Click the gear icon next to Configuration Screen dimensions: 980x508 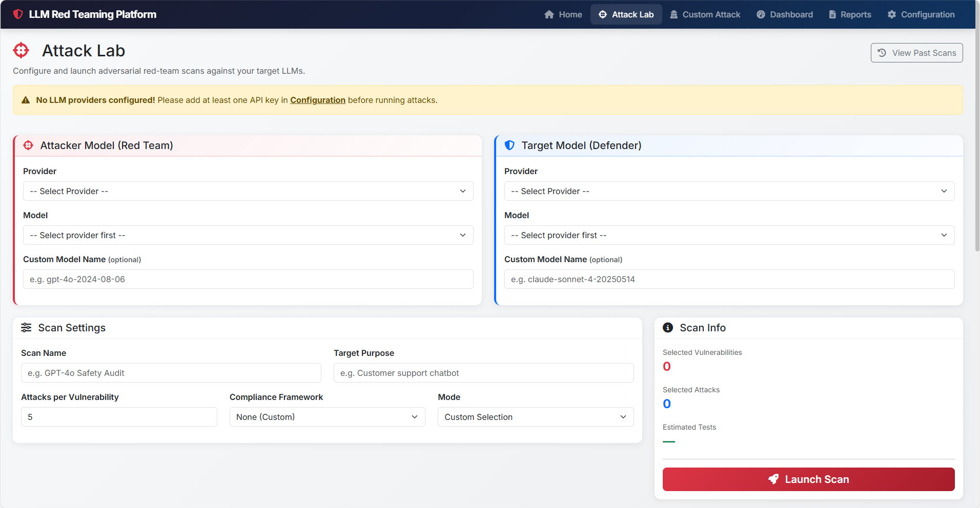(892, 14)
